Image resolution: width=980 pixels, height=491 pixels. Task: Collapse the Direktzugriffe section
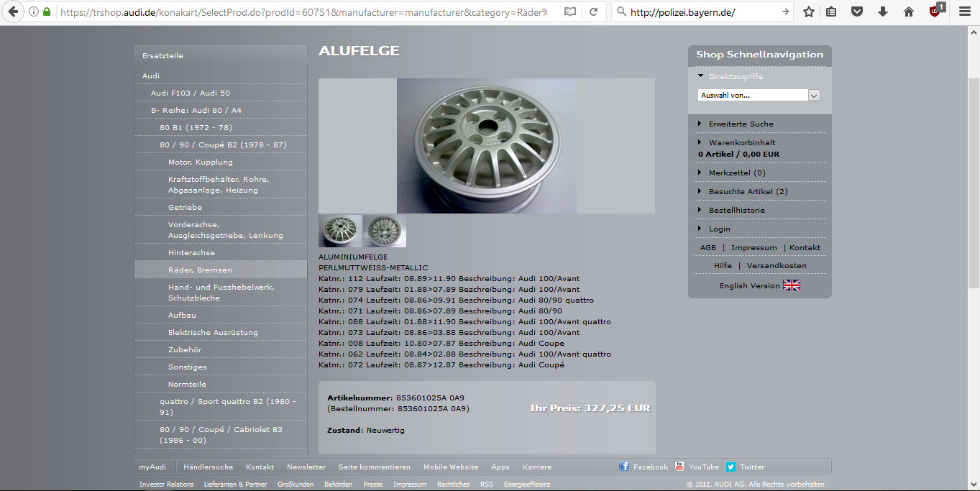735,76
